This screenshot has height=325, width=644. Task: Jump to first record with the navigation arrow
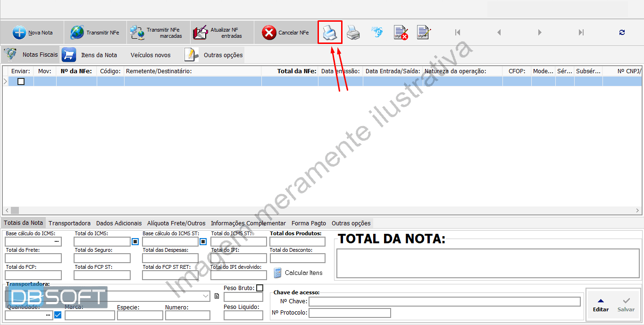tap(457, 32)
